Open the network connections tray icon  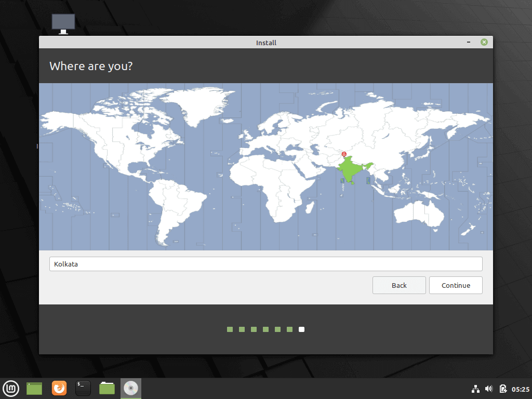click(476, 389)
